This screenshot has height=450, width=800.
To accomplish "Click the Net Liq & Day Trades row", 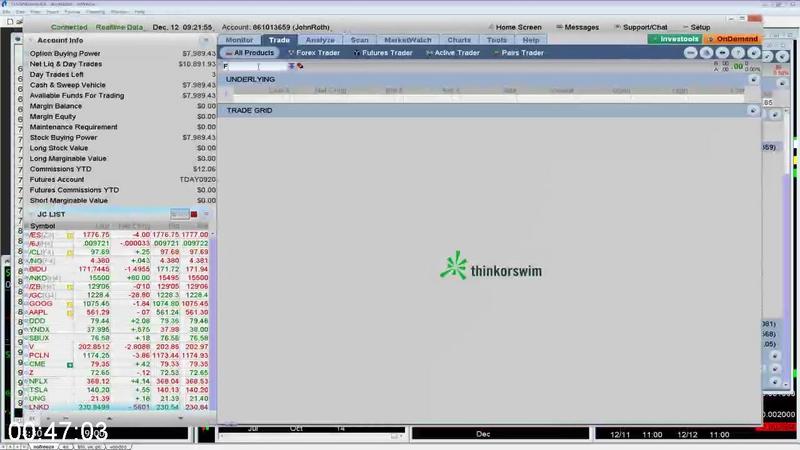I will click(122, 64).
